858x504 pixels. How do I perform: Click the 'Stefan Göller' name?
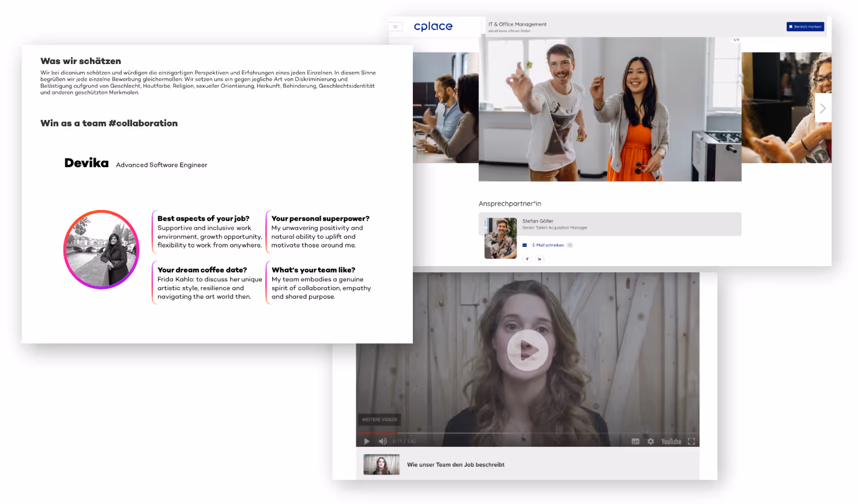point(538,221)
